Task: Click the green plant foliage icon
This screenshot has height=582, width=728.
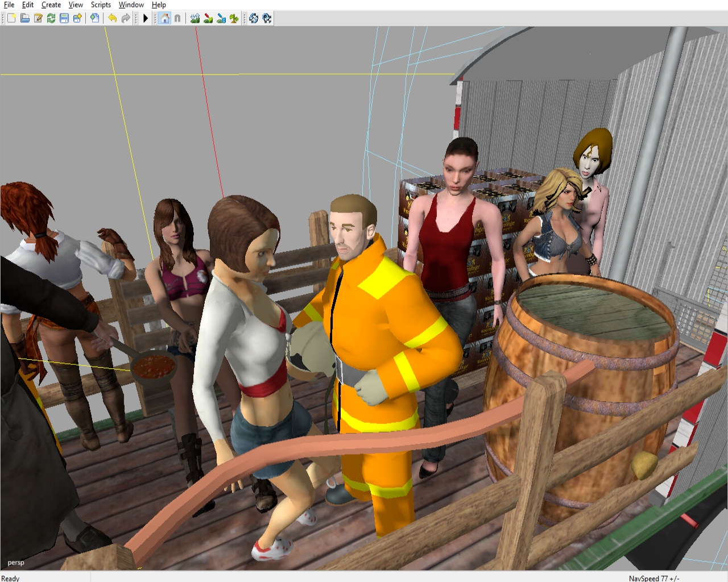Action: tap(234, 18)
